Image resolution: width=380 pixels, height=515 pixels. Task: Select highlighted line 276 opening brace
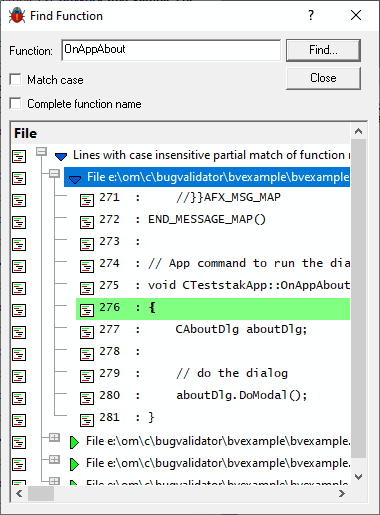(213, 309)
